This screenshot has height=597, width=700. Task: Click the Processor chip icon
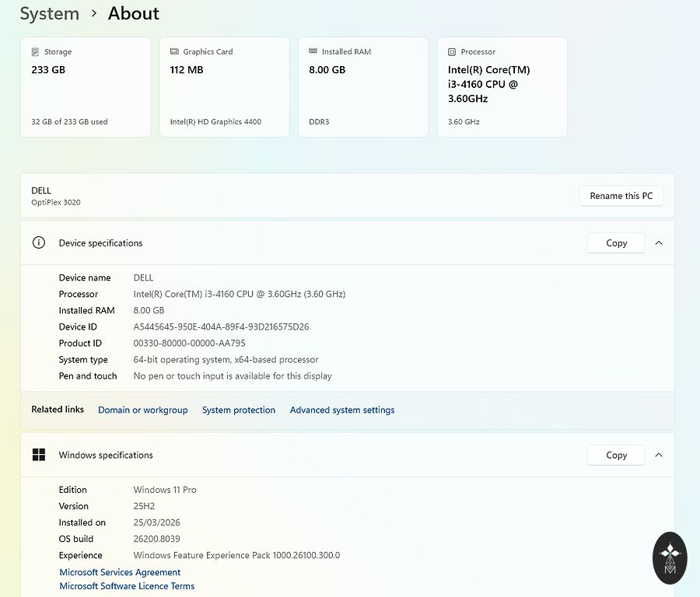pyautogui.click(x=452, y=52)
